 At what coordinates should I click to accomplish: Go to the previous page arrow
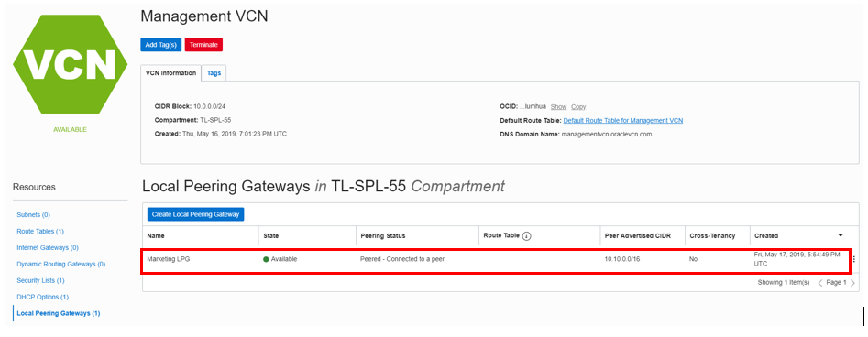coord(820,283)
